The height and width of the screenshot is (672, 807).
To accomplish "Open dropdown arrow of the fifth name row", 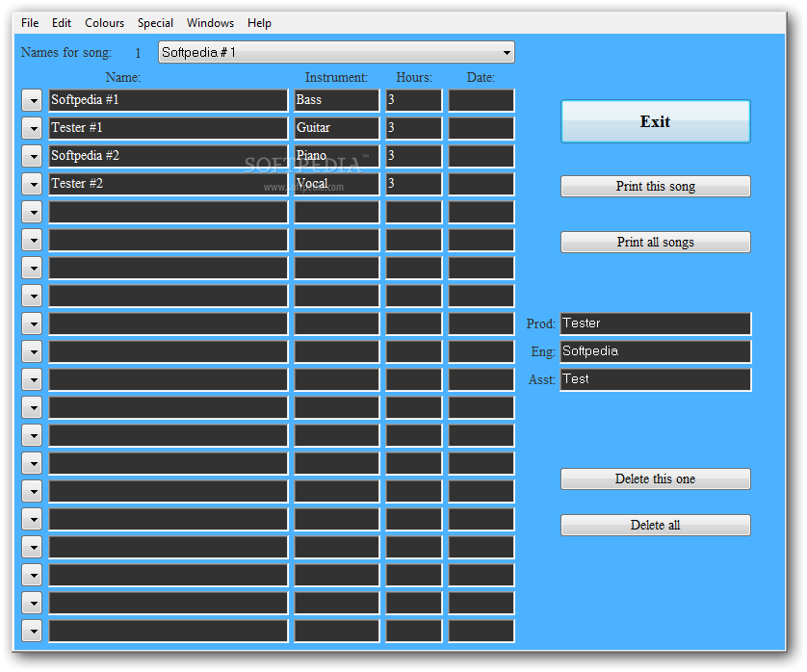I will (32, 212).
